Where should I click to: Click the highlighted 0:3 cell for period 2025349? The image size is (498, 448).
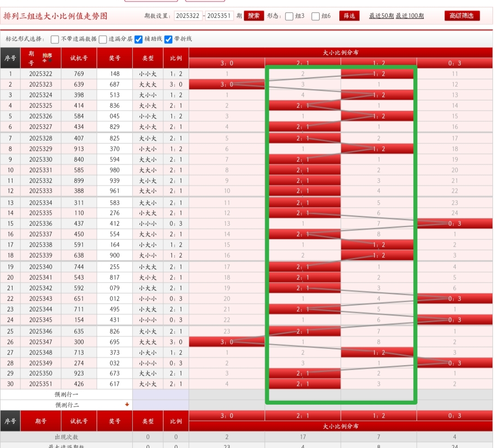455,363
